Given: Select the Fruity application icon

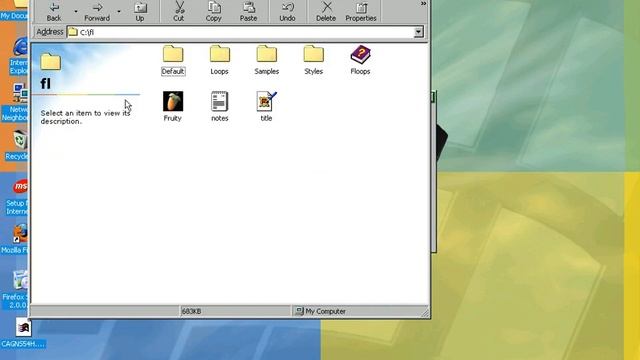Looking at the screenshot, I should [173, 107].
